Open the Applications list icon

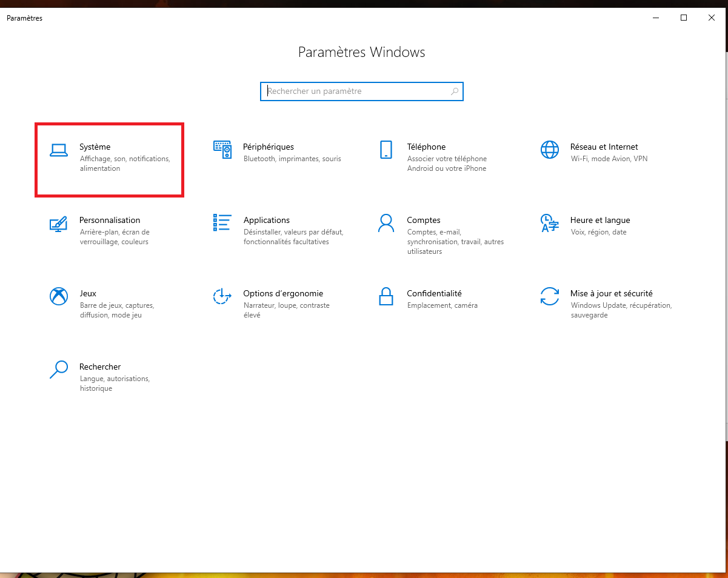click(x=222, y=222)
